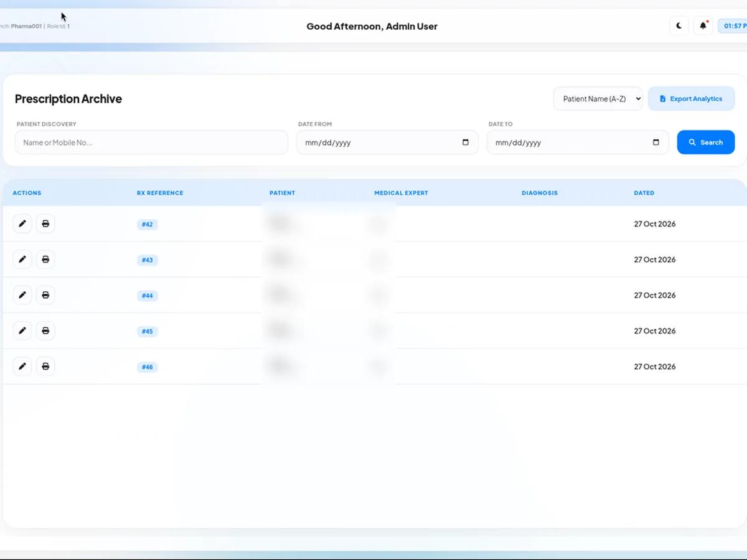
Task: Print prescription #46
Action: [x=45, y=366]
